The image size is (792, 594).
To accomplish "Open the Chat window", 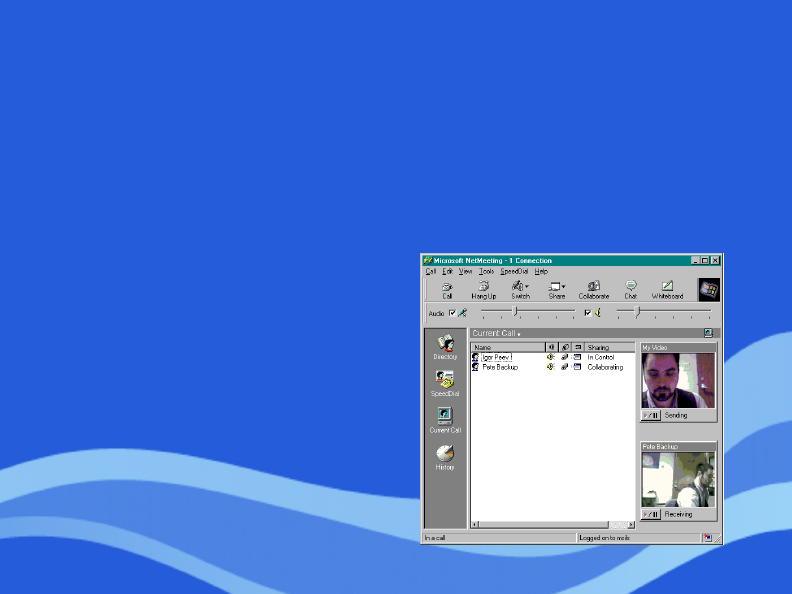I will click(x=630, y=290).
